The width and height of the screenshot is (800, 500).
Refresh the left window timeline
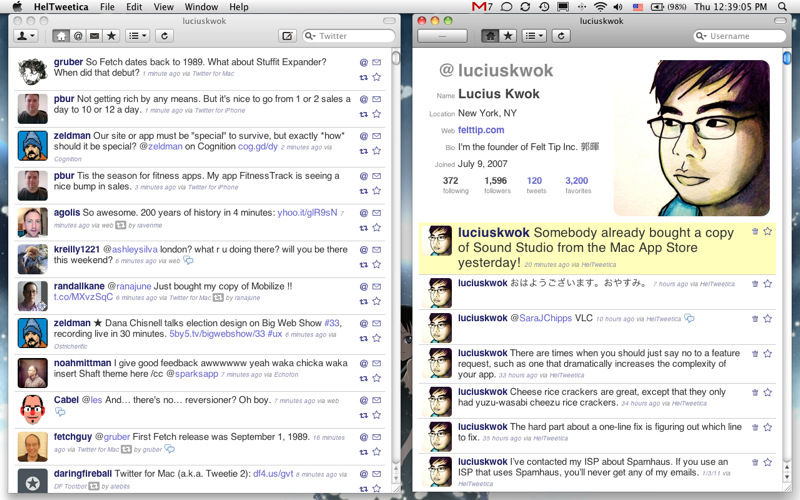164,36
